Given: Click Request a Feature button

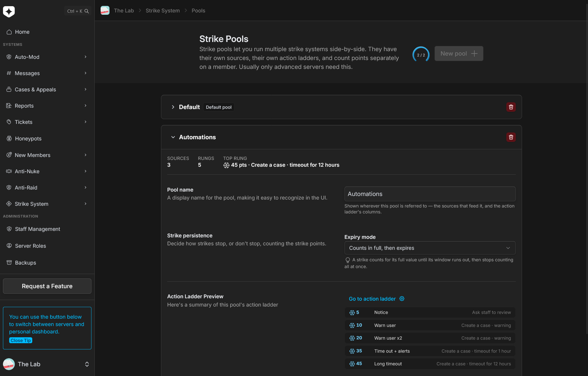Looking at the screenshot, I should (x=47, y=286).
